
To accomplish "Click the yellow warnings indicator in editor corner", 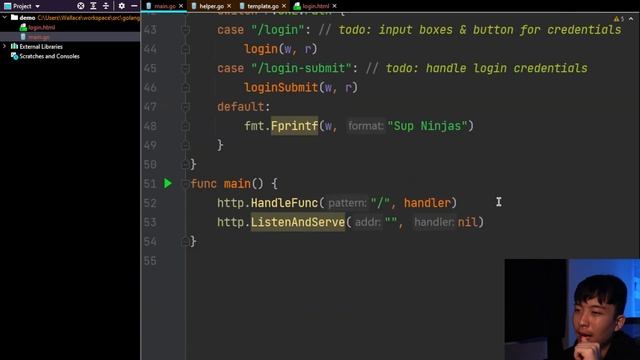I will point(619,19).
